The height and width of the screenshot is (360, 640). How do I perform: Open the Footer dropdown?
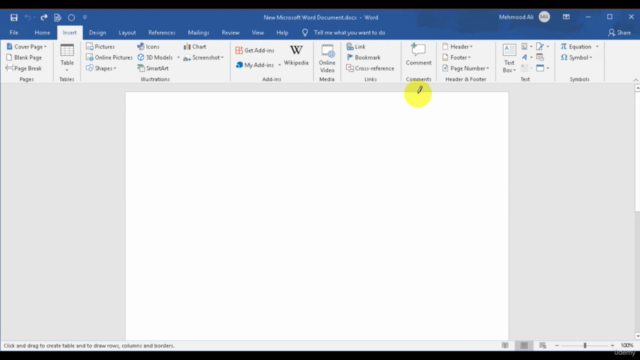click(457, 58)
